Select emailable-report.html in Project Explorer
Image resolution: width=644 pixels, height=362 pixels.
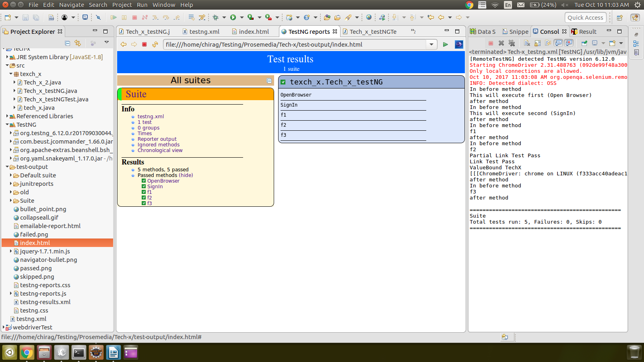coord(50,226)
